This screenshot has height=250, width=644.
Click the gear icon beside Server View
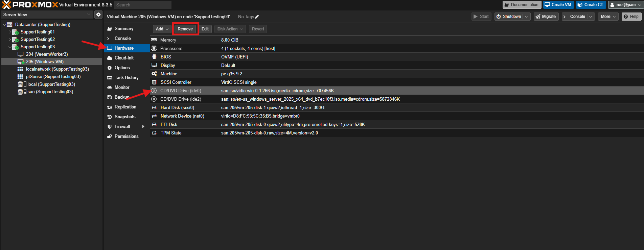coord(98,15)
